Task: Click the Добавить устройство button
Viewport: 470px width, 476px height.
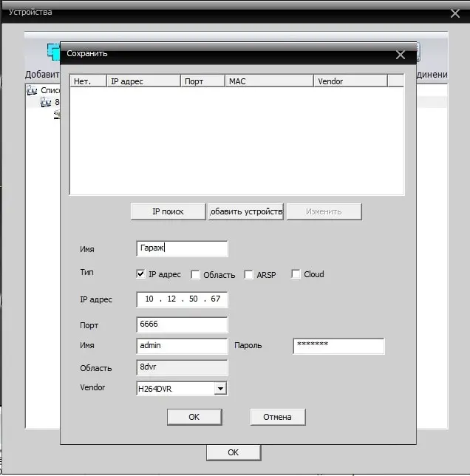Action: coord(246,211)
